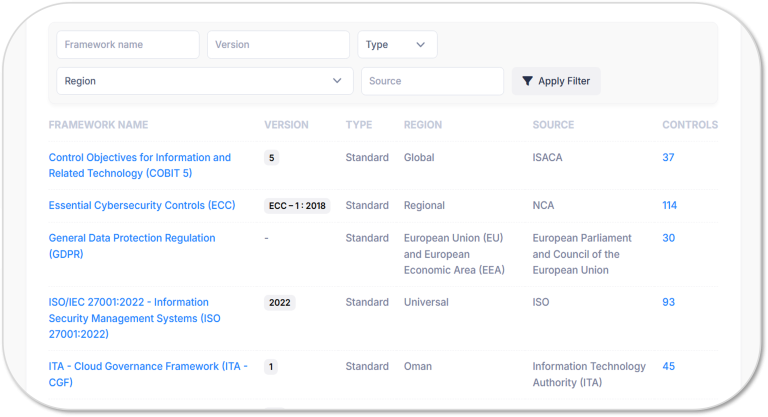
Task: View the 93 controls for ISO 27001
Action: (669, 302)
